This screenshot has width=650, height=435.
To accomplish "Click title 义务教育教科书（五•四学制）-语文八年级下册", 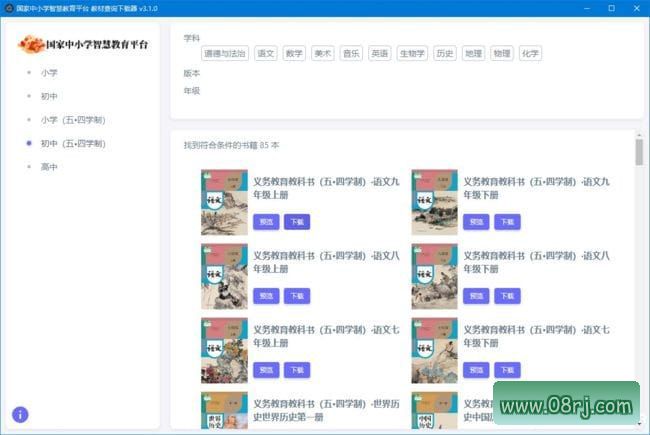I will click(x=536, y=262).
